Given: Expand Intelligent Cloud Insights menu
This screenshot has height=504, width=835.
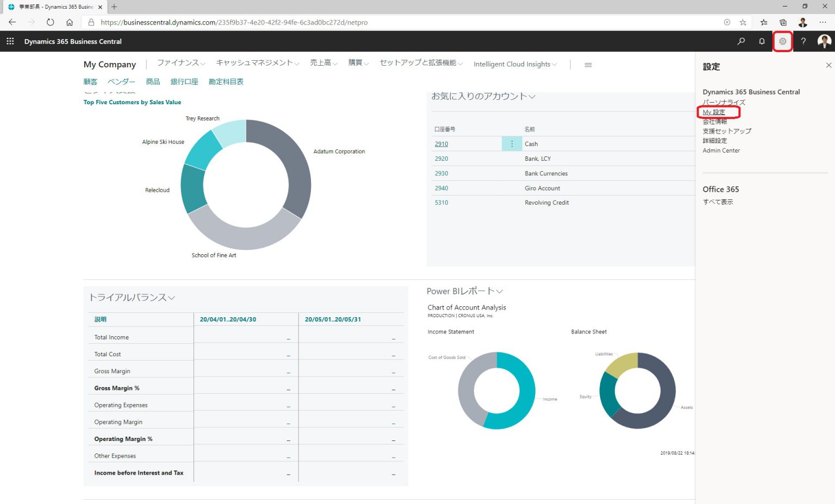Looking at the screenshot, I should click(x=515, y=64).
